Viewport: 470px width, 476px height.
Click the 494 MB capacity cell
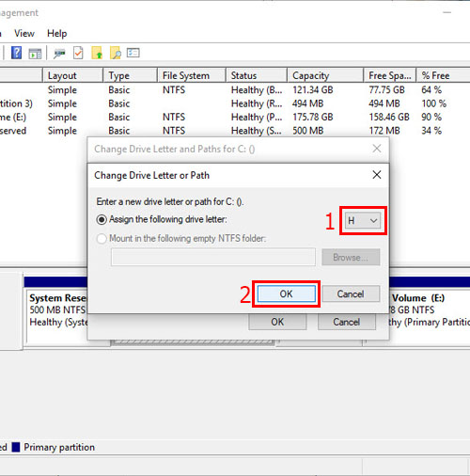[307, 103]
